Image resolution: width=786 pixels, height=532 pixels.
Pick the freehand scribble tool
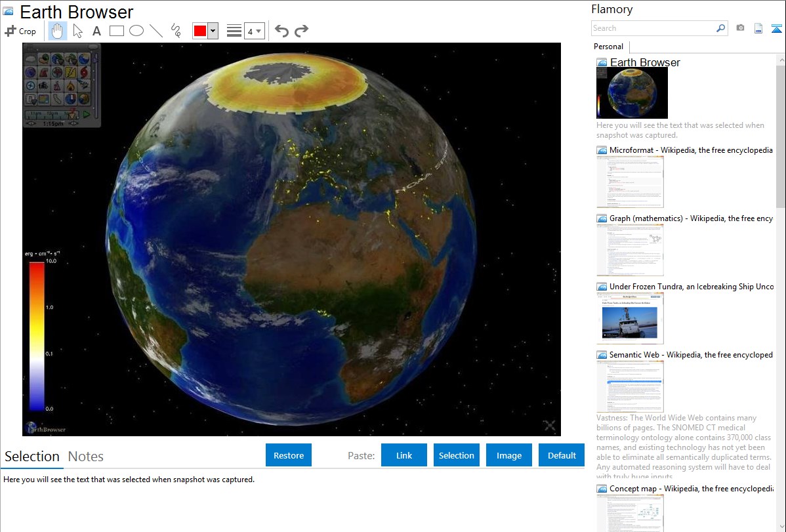coord(176,31)
